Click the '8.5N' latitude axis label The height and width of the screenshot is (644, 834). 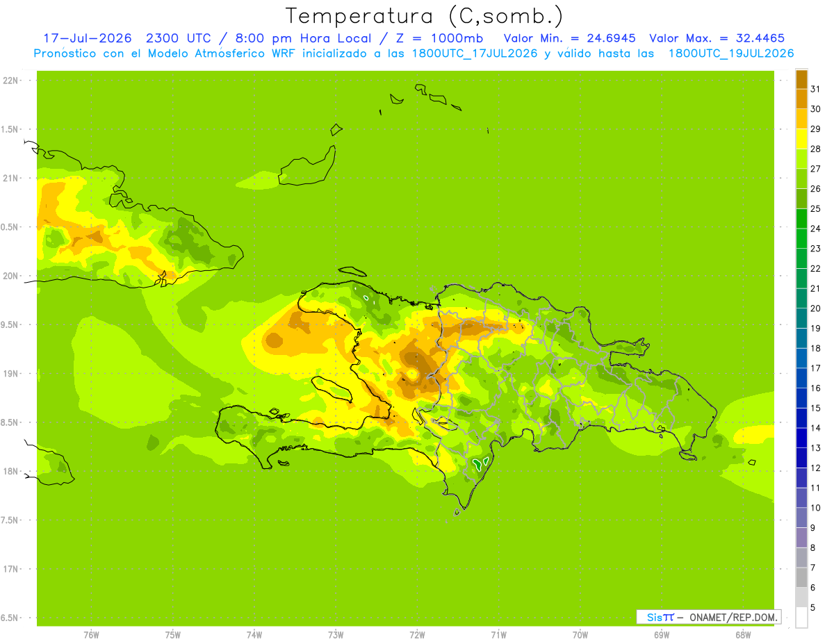tap(10, 422)
